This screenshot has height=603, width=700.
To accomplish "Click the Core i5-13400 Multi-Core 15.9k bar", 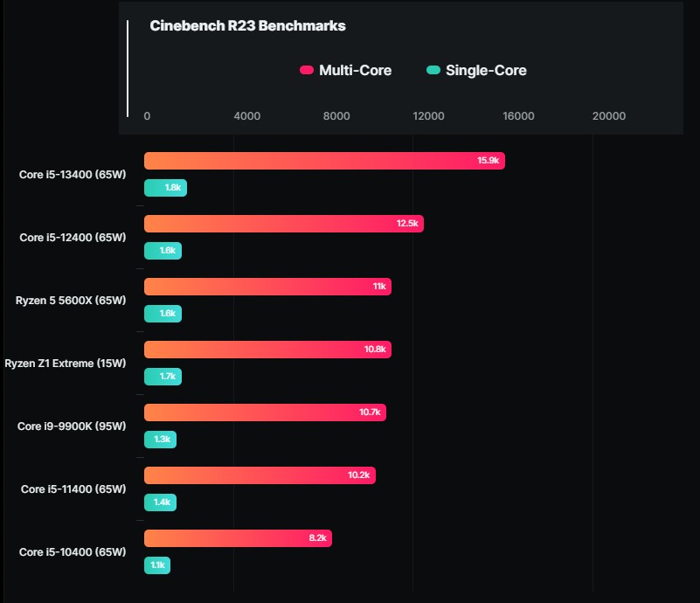I will tap(324, 161).
